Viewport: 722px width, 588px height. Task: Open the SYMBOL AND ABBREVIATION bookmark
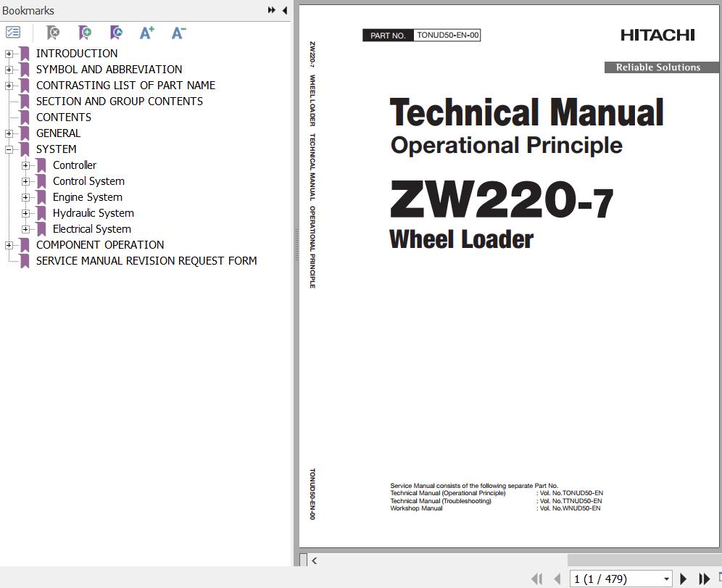click(109, 70)
